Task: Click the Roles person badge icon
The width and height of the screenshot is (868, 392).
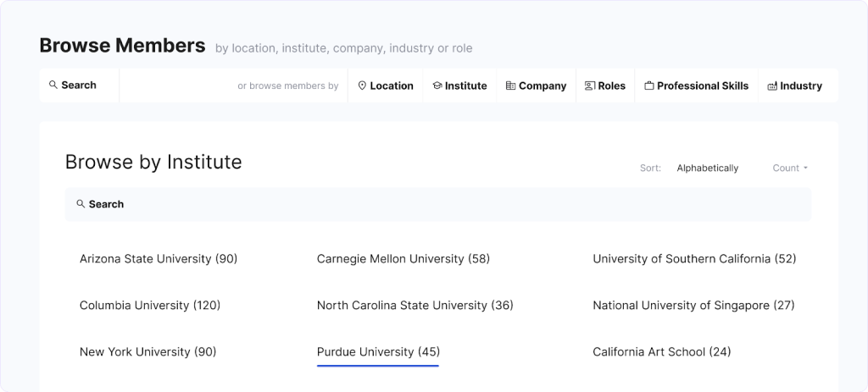Action: point(590,86)
